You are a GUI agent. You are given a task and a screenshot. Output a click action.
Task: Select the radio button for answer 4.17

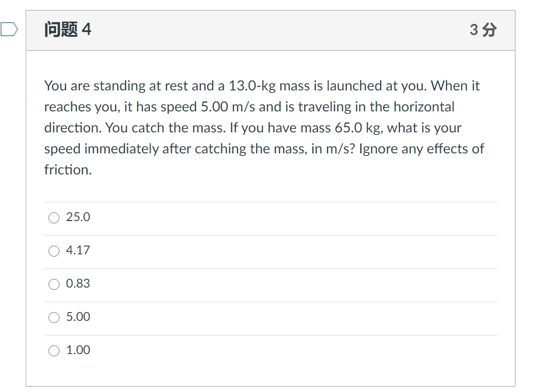pyautogui.click(x=54, y=250)
